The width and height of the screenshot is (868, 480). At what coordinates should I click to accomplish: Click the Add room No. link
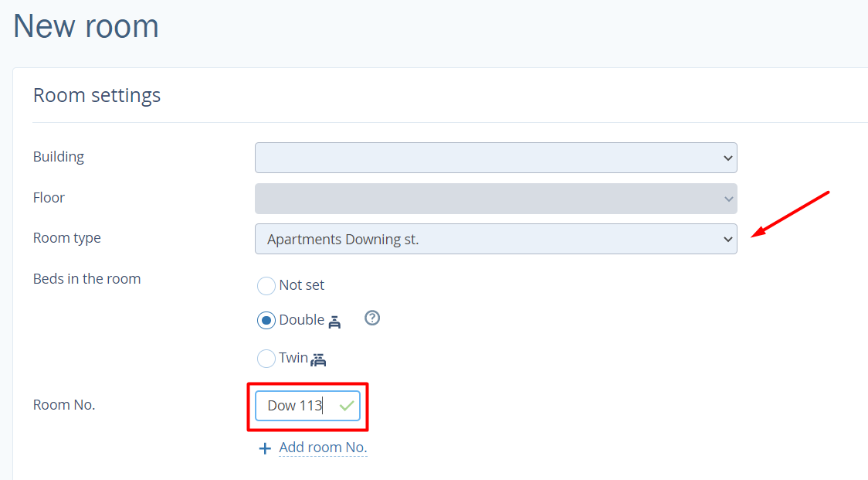324,448
